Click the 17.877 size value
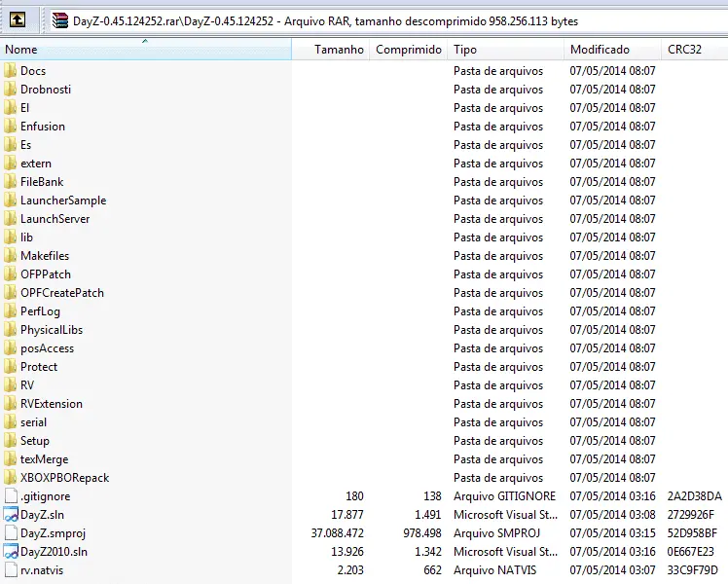The image size is (728, 584). 347,515
